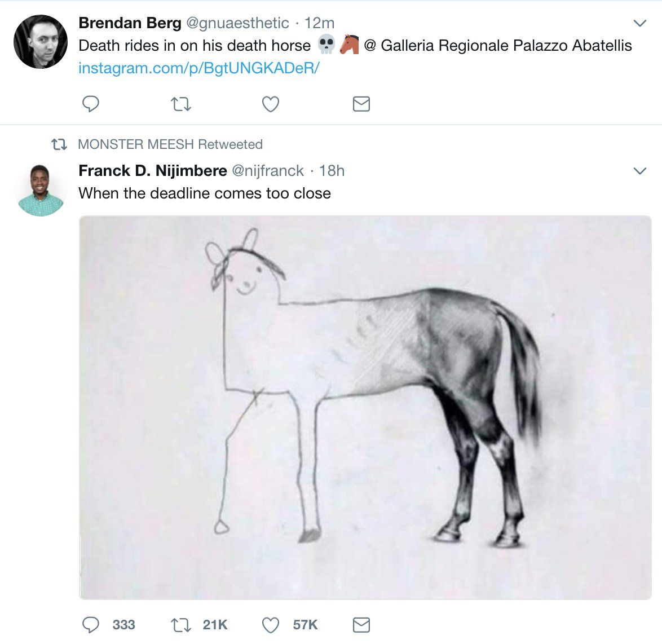Click Brendan Berg's profile avatar
This screenshot has height=644, width=662.
click(41, 42)
